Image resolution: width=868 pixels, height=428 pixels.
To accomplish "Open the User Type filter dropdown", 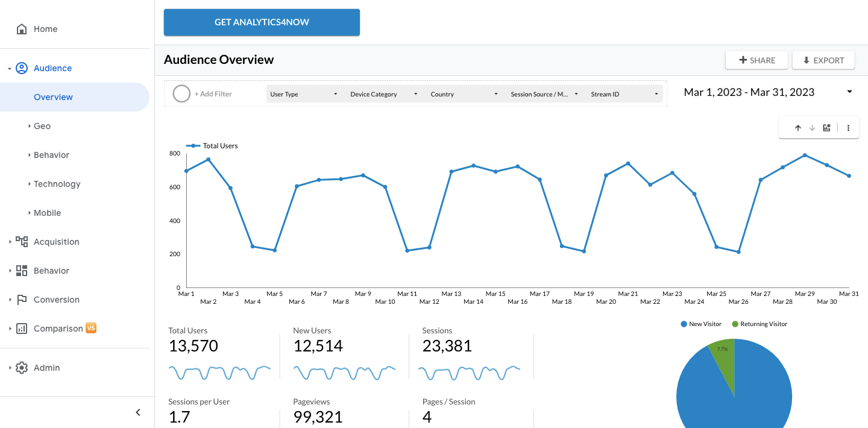I will pyautogui.click(x=304, y=93).
